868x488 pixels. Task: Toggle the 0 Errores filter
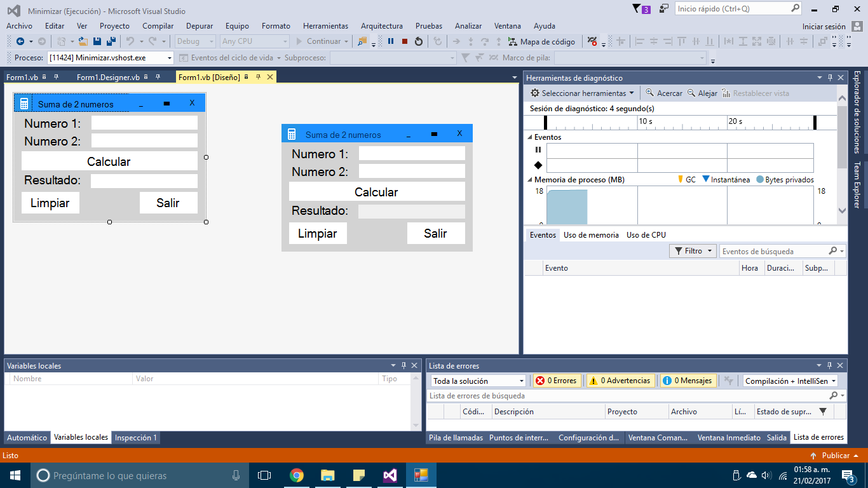coord(557,381)
